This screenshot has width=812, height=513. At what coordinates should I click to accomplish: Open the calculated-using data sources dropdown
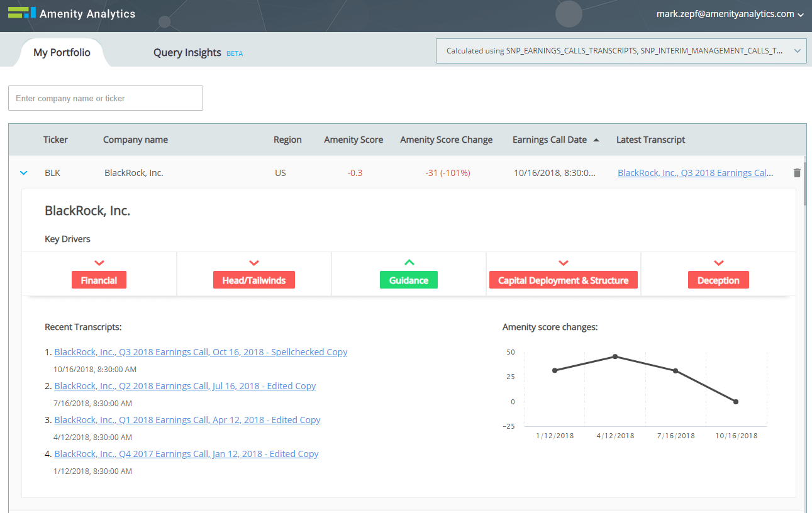click(x=621, y=51)
